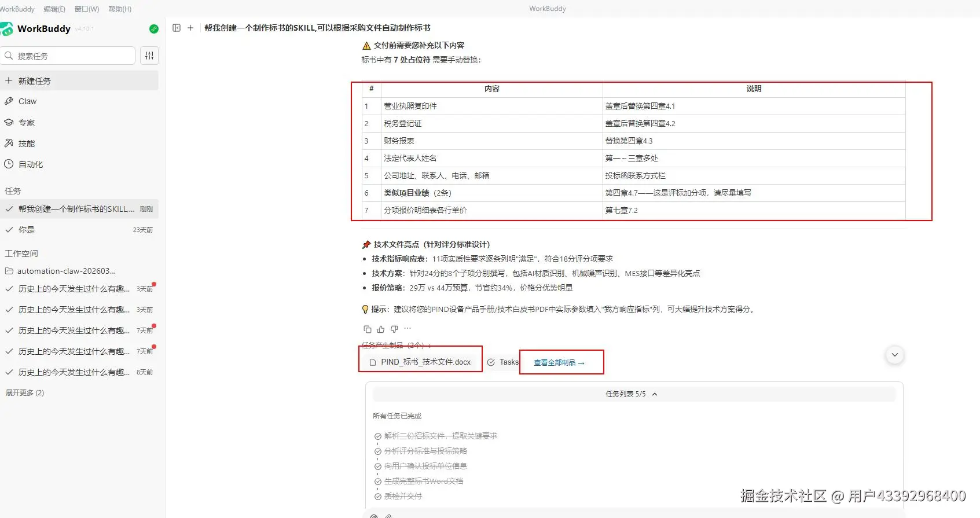The width and height of the screenshot is (980, 518).
Task: Copy the response with the copy icon
Action: tap(367, 329)
